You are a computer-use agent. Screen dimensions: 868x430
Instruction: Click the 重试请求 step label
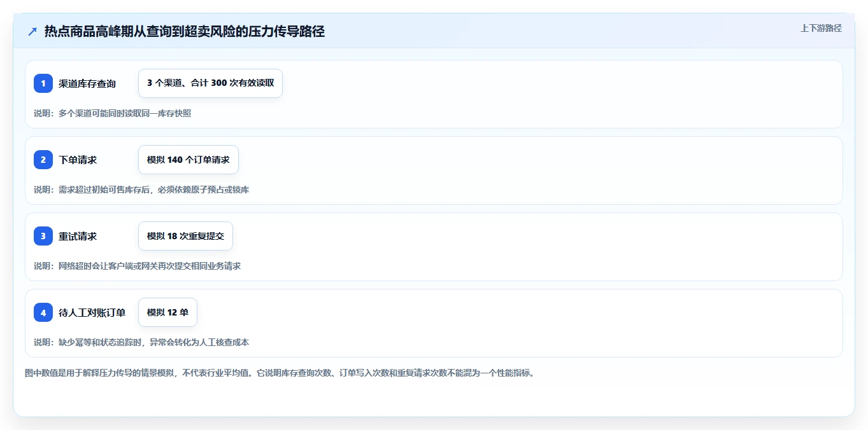click(78, 236)
